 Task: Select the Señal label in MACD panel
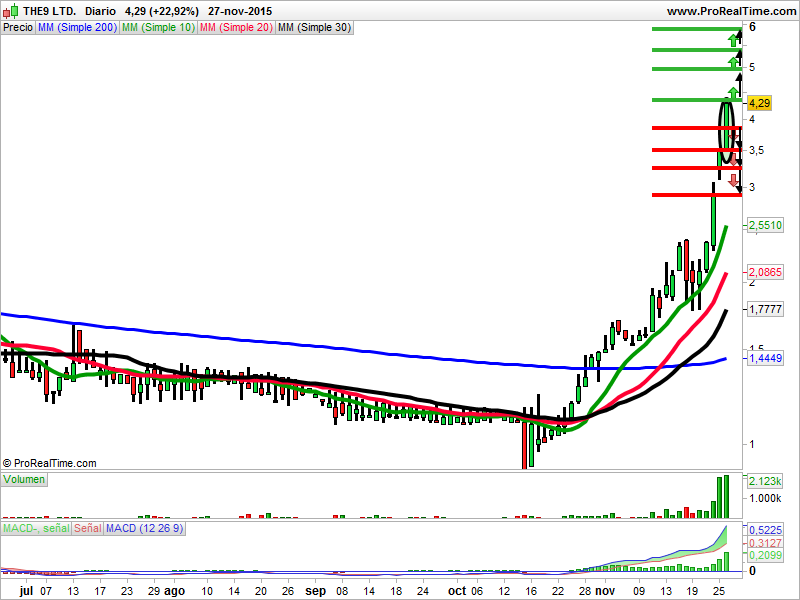[x=88, y=529]
